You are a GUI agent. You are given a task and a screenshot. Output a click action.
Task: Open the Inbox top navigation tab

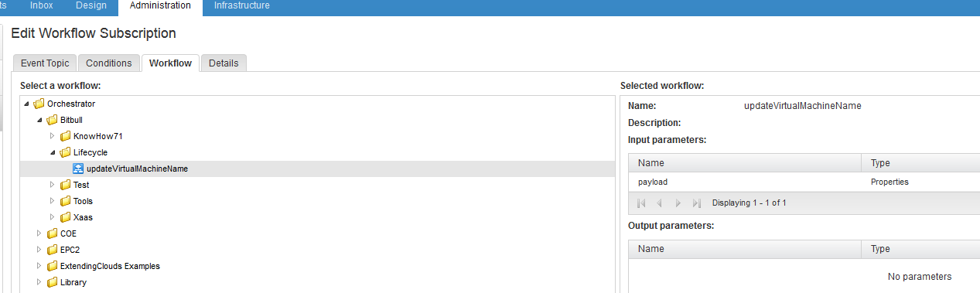(x=41, y=5)
